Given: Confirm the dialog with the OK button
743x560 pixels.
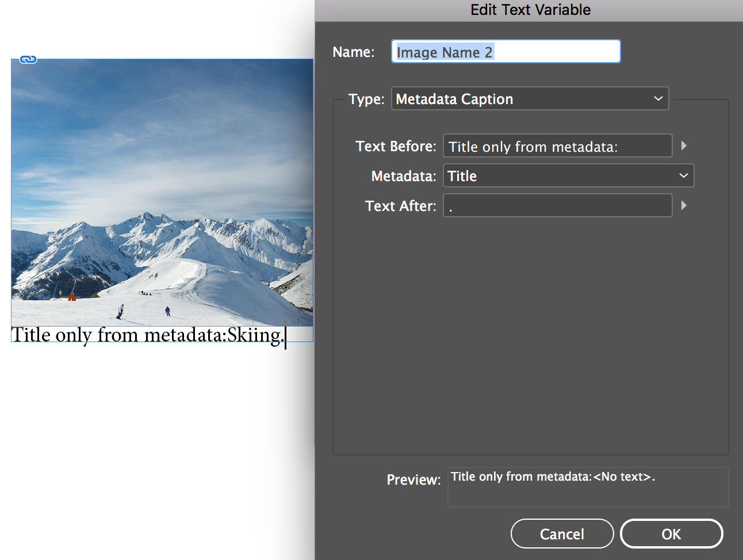Looking at the screenshot, I should pyautogui.click(x=671, y=534).
